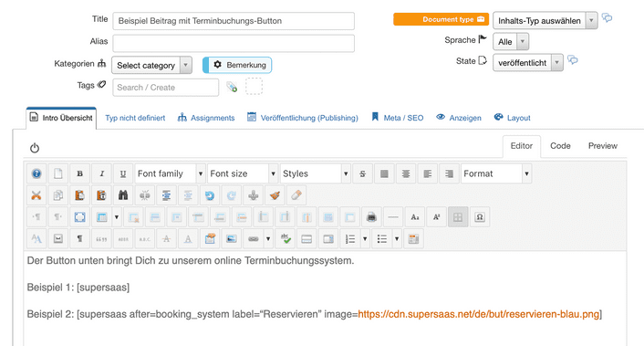This screenshot has width=644, height=346.
Task: Open the Format dropdown
Action: click(x=496, y=173)
